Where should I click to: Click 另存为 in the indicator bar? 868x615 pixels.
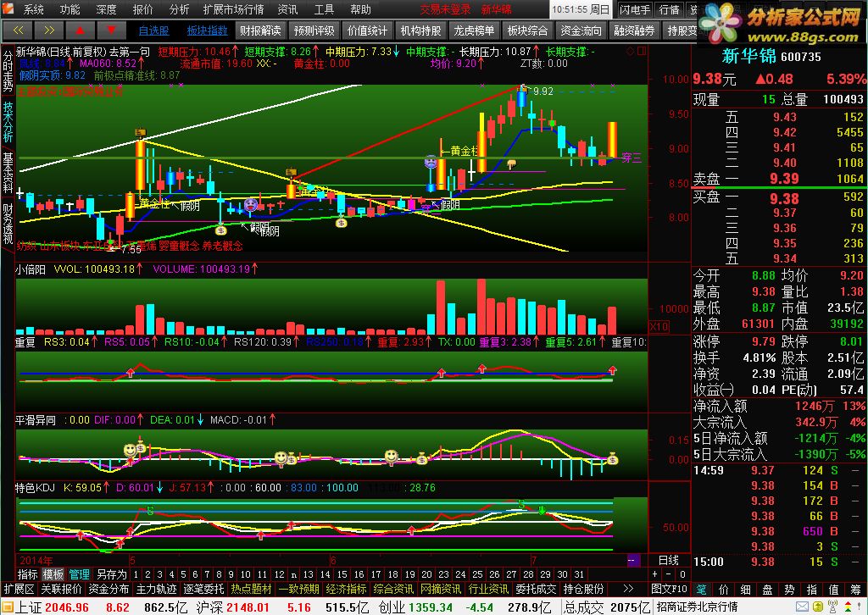coord(112,574)
